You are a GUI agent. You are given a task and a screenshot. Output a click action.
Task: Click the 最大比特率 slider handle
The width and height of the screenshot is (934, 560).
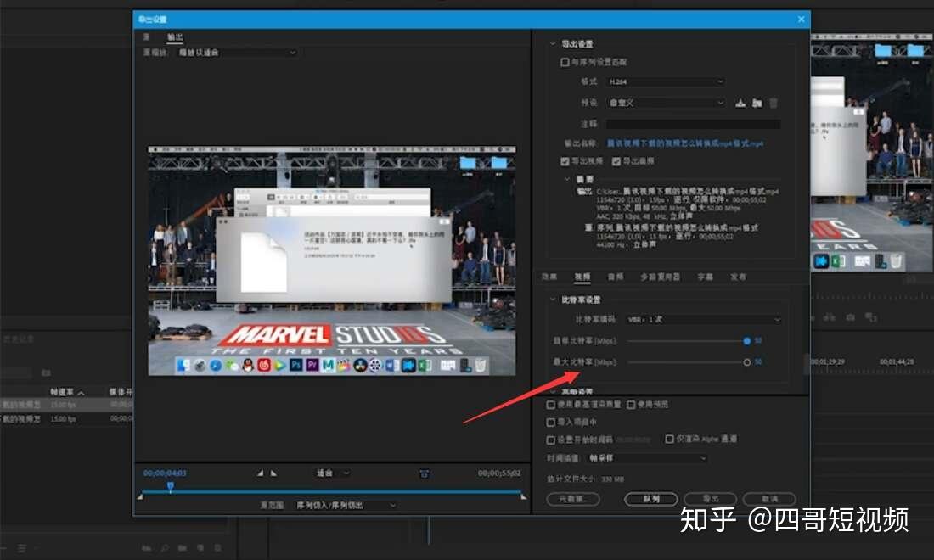[746, 361]
